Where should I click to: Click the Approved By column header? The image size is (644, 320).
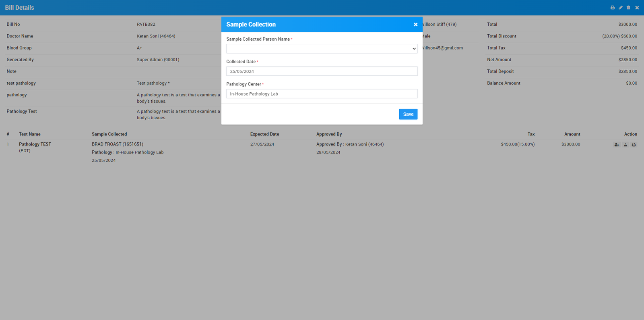[329, 134]
